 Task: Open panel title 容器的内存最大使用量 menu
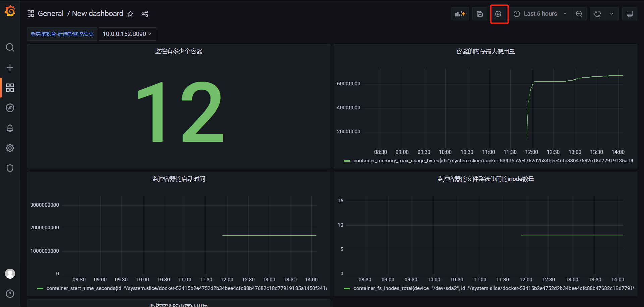(x=485, y=51)
